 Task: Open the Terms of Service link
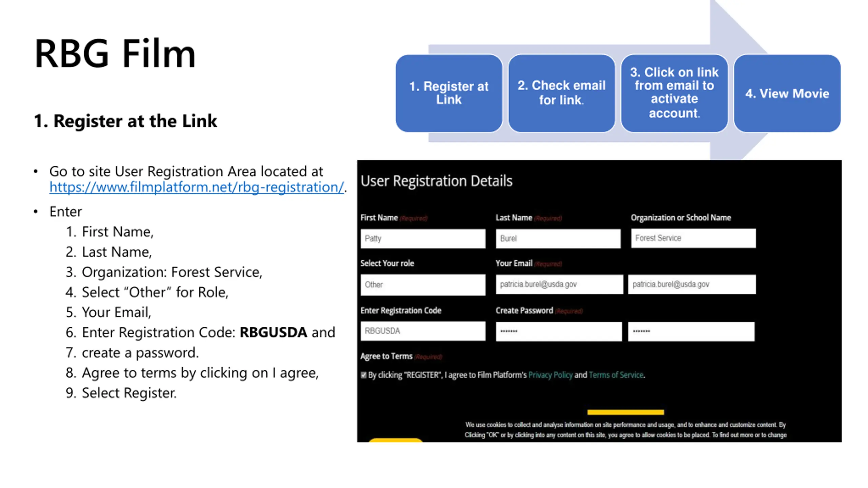(x=616, y=375)
